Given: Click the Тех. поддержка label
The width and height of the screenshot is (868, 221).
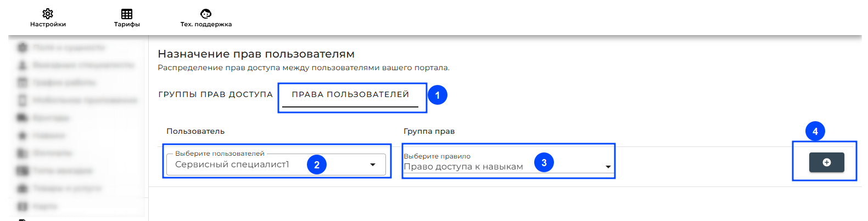Looking at the screenshot, I should point(206,24).
